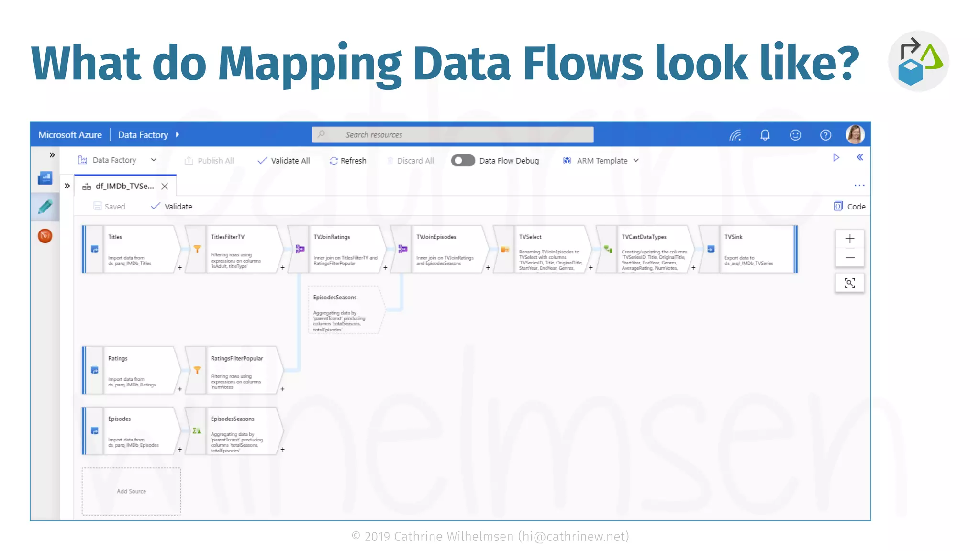Add transformation after Titles node plus
This screenshot has width=980, height=551.
180,268
